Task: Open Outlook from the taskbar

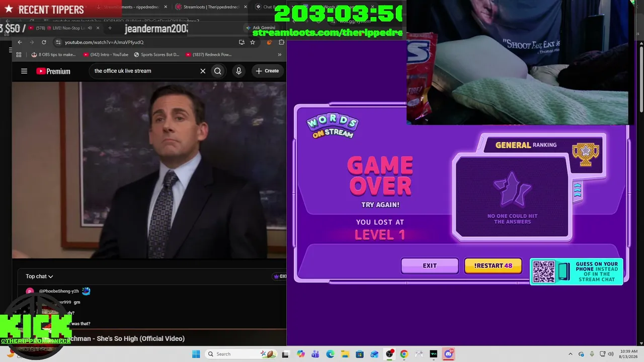Action: (x=374, y=354)
